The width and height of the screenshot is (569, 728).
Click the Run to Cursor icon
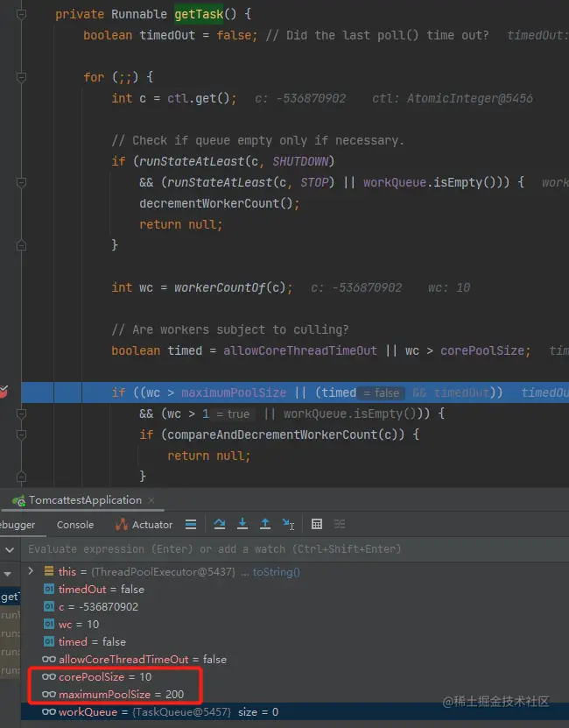pyautogui.click(x=288, y=524)
